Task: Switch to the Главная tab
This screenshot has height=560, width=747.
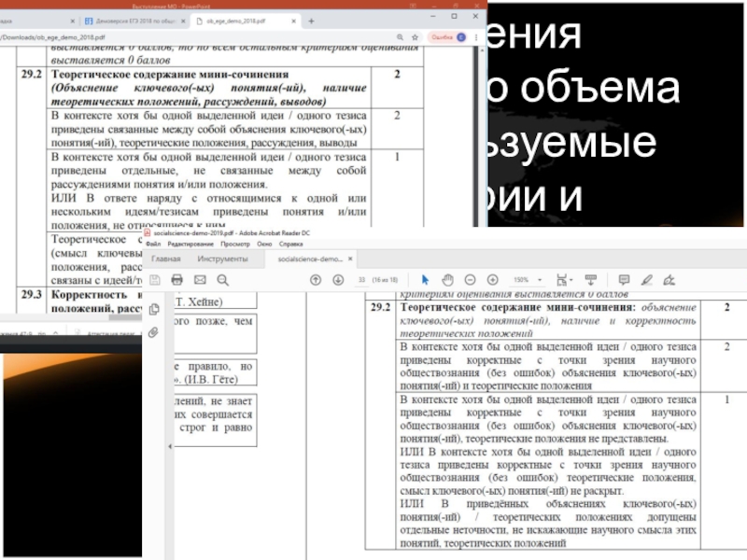Action: (x=166, y=258)
